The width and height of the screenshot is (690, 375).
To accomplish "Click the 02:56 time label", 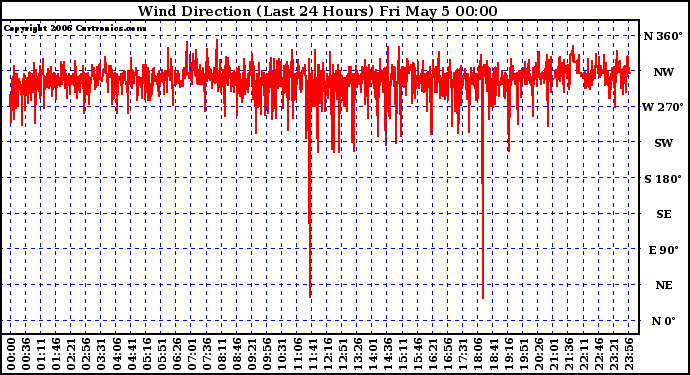I will pos(86,354).
